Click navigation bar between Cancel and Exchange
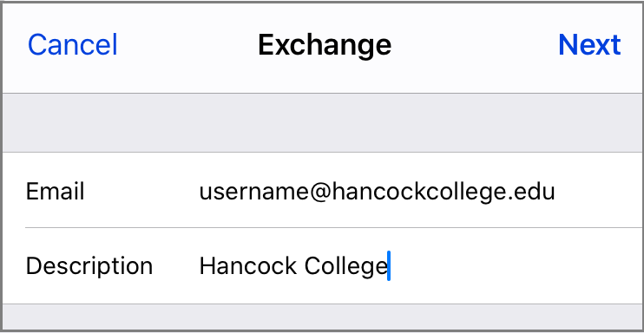Viewport: 644px width, 333px height. pos(187,45)
